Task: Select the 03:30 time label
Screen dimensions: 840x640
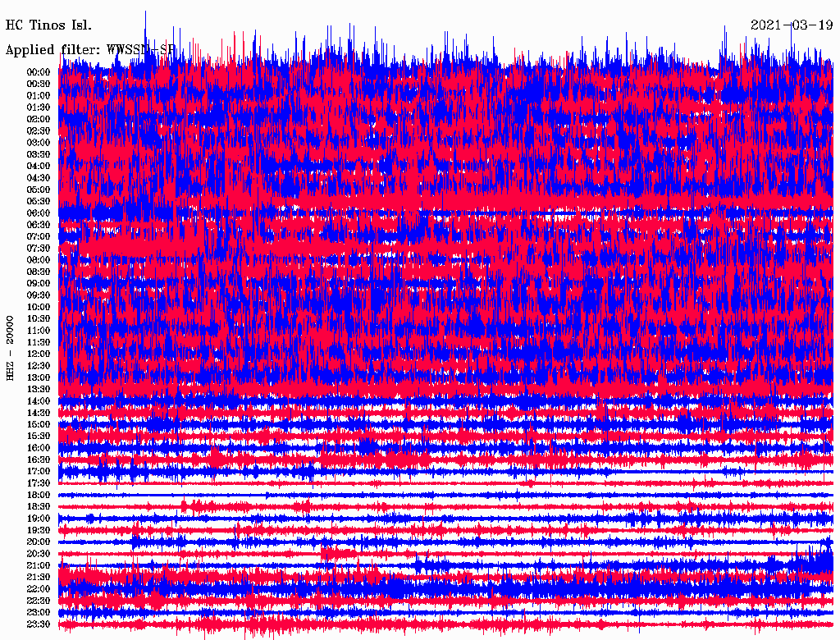Action: pos(39,154)
